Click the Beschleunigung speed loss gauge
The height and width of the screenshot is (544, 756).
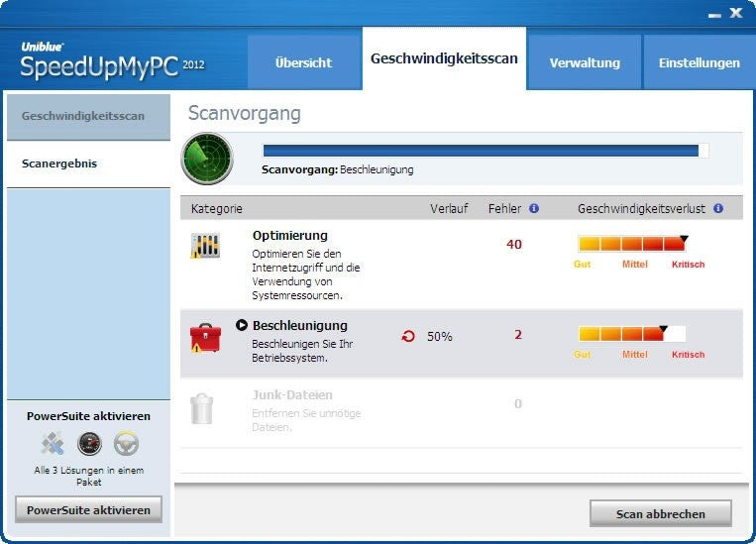(631, 334)
